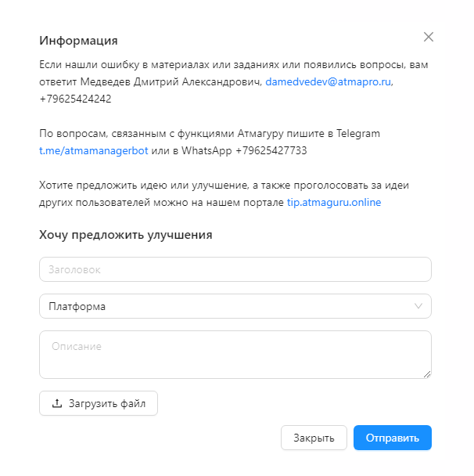The height and width of the screenshot is (476, 474).
Task: Click the chevron arrow of the Платформа selector
Action: pyautogui.click(x=418, y=306)
